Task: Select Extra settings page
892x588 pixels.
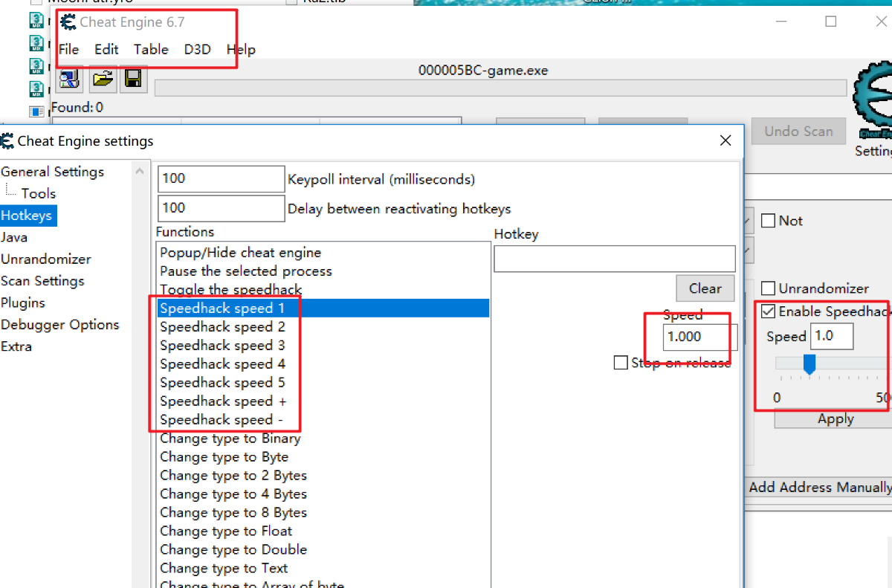Action: click(x=16, y=346)
